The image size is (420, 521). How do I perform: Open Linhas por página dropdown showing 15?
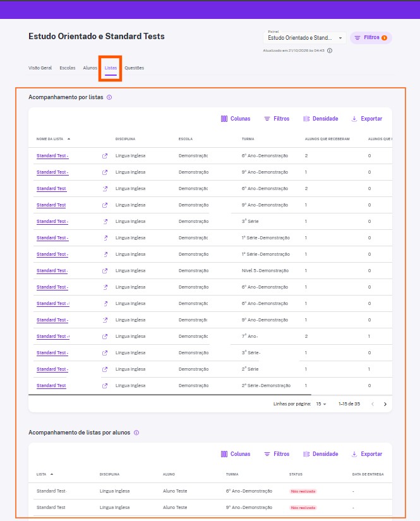[x=321, y=404]
